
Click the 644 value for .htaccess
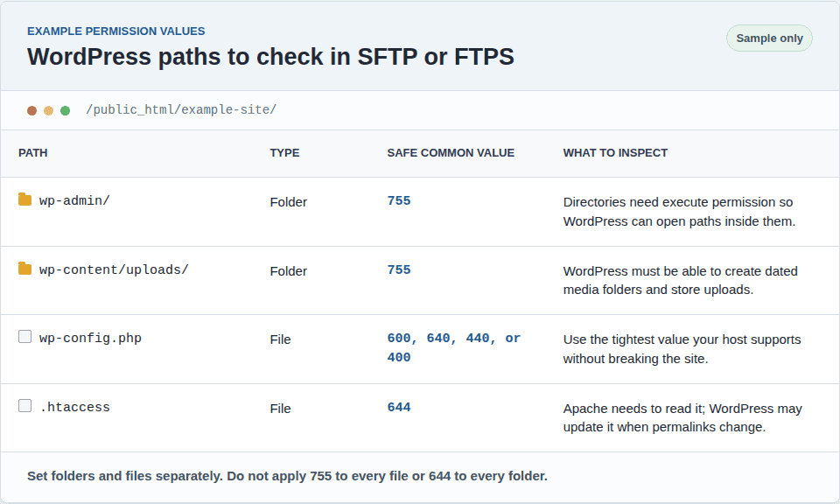pyautogui.click(x=399, y=407)
